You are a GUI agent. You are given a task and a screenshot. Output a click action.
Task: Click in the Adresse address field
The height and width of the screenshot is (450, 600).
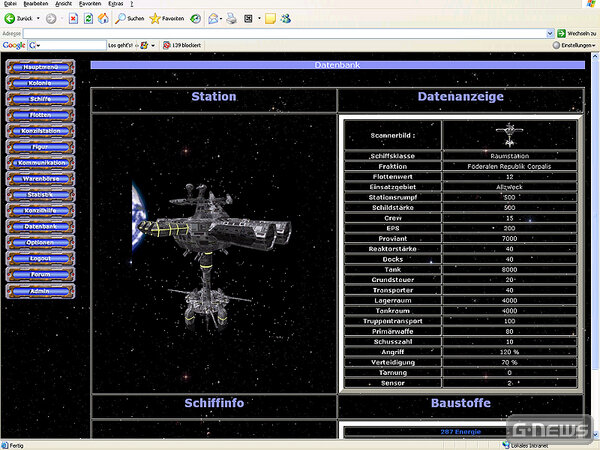tap(284, 34)
